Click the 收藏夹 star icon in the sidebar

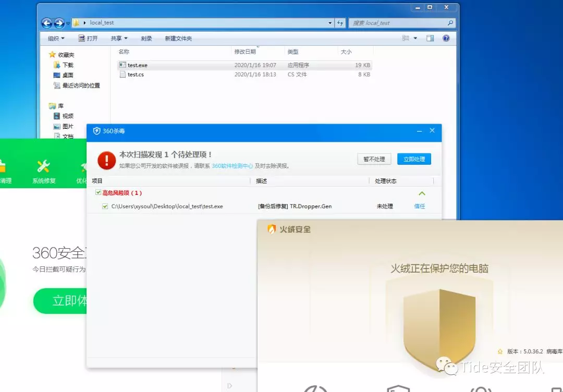tap(52, 54)
